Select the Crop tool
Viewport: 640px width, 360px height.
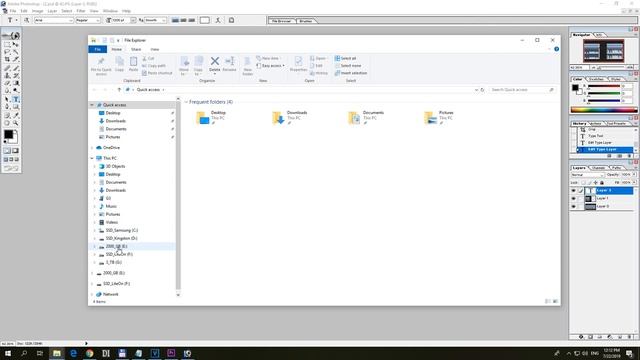click(x=7, y=60)
